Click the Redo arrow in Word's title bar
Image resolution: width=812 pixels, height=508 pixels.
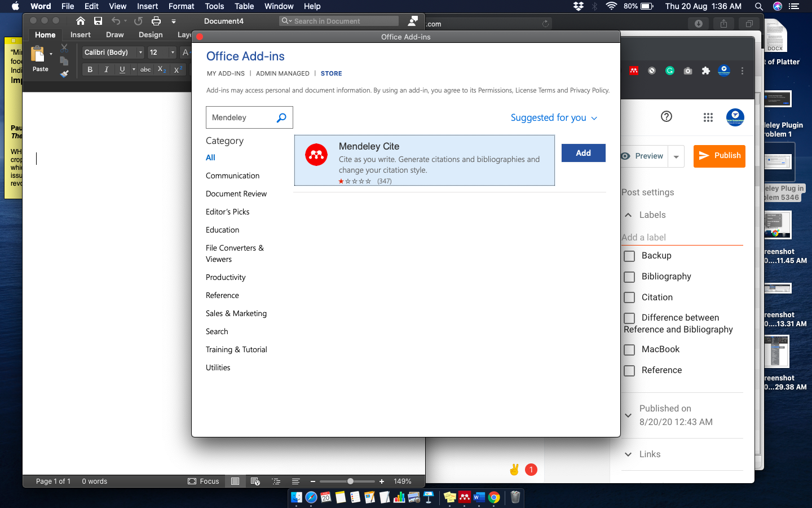click(x=138, y=21)
